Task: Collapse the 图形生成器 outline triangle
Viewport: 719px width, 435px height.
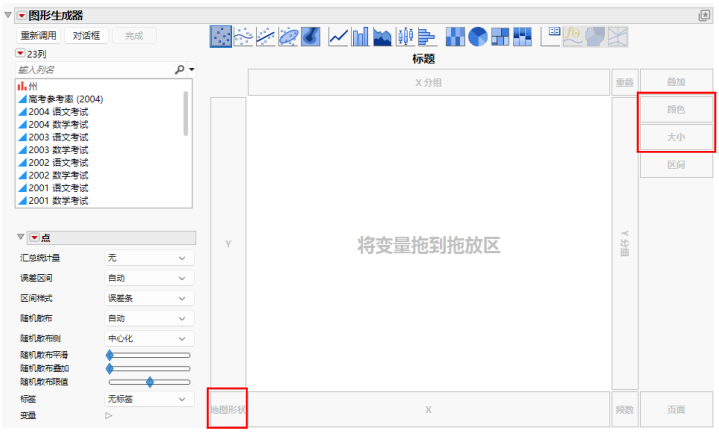Action: click(x=8, y=15)
